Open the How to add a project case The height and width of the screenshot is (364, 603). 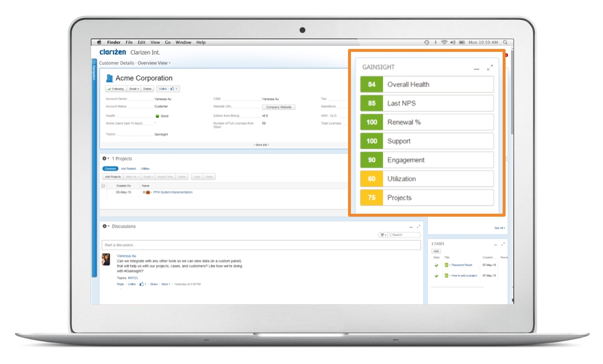[464, 275]
